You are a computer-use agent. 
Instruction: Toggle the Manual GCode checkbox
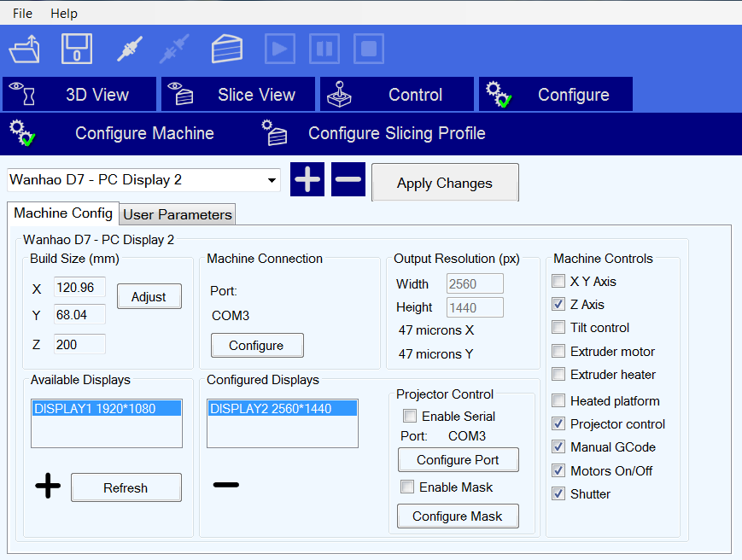point(558,446)
